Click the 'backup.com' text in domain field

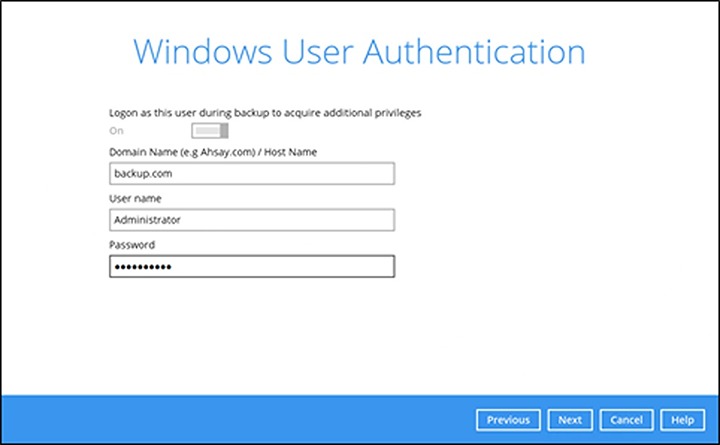click(139, 174)
